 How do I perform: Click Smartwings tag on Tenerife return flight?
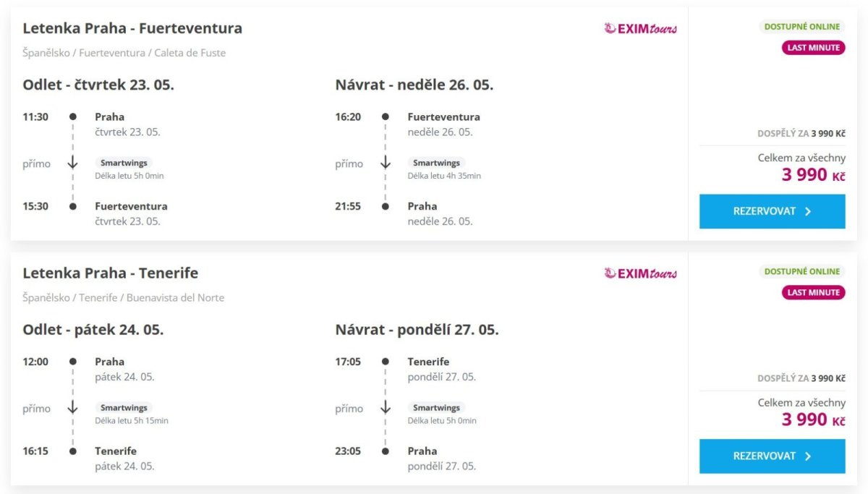436,407
